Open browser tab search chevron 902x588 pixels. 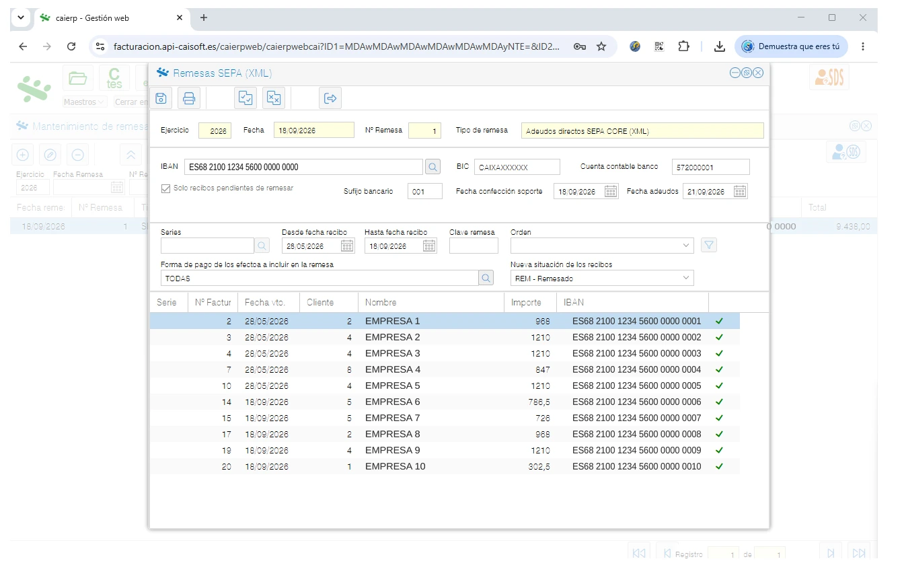pyautogui.click(x=20, y=17)
